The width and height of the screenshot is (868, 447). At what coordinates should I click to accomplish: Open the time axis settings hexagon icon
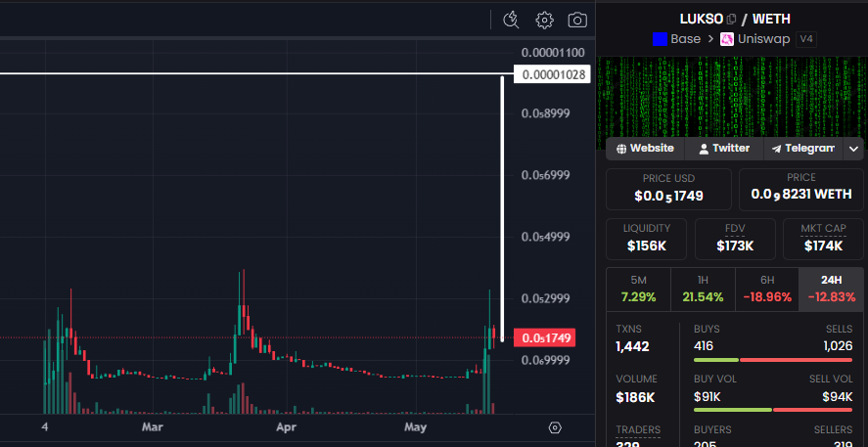click(555, 427)
